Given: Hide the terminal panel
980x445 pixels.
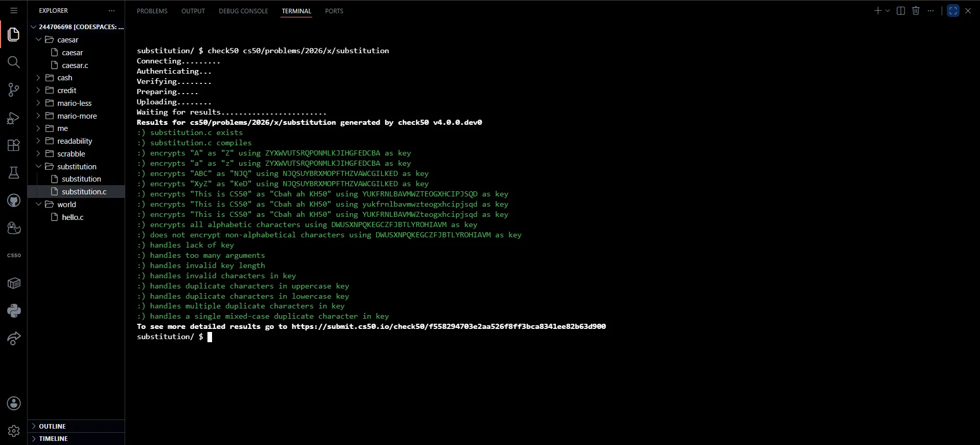Looking at the screenshot, I should point(968,10).
